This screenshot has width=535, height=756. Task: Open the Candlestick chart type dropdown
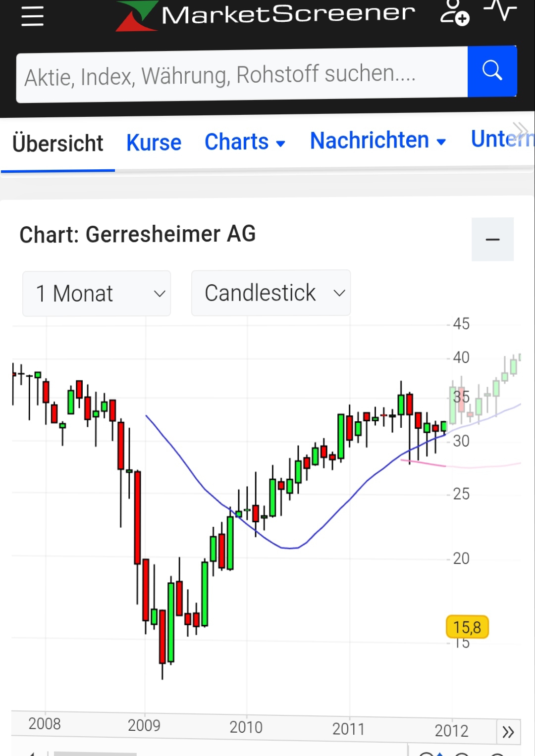pyautogui.click(x=270, y=293)
